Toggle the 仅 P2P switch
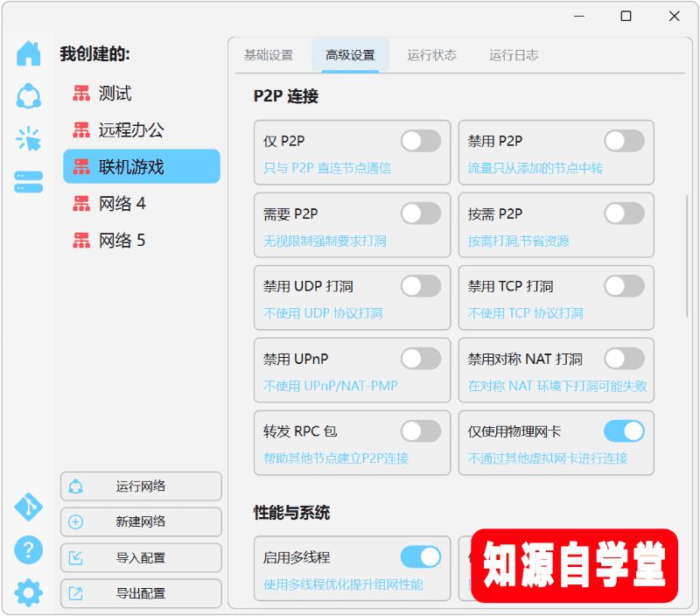This screenshot has width=700, height=616. (x=421, y=141)
